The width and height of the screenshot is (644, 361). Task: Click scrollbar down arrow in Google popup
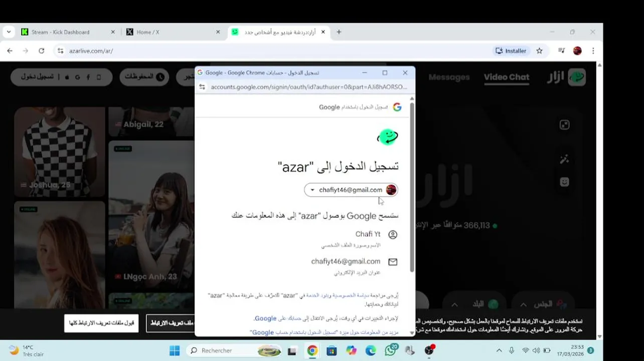pos(412,333)
